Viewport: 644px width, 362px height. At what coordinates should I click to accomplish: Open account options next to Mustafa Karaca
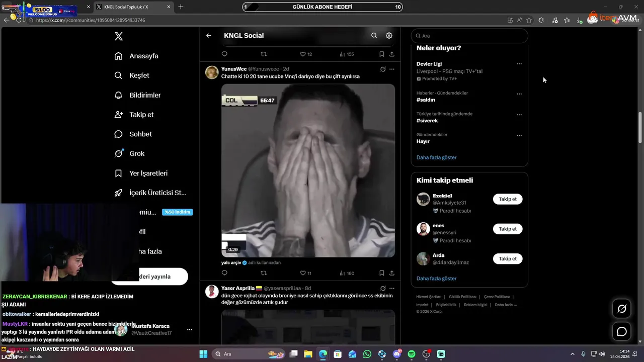tap(190, 330)
